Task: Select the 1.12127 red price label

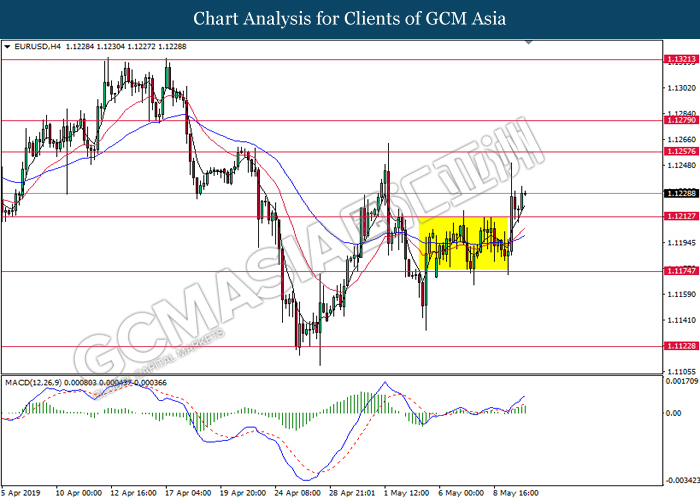Action: [x=681, y=216]
